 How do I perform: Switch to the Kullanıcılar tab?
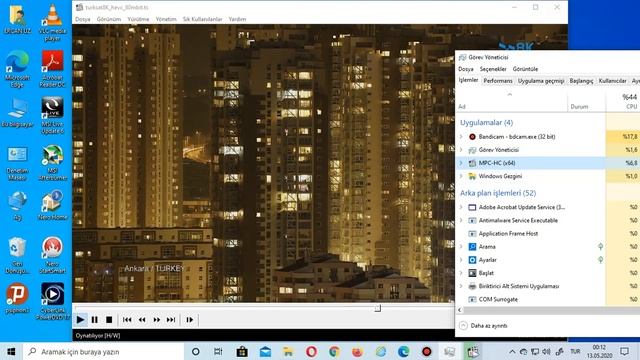click(612, 81)
